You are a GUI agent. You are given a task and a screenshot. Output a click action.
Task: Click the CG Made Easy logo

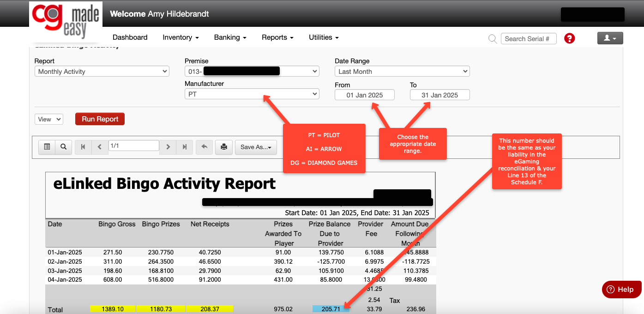click(66, 21)
